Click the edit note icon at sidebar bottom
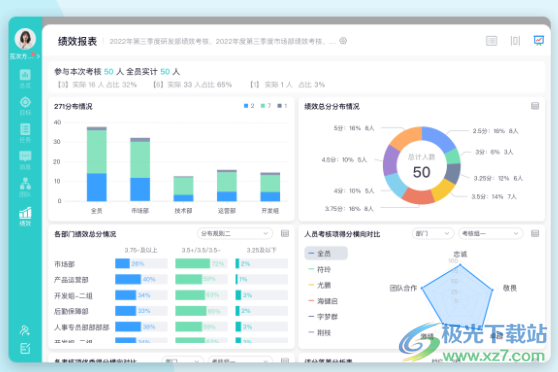558x372 pixels. 25,349
